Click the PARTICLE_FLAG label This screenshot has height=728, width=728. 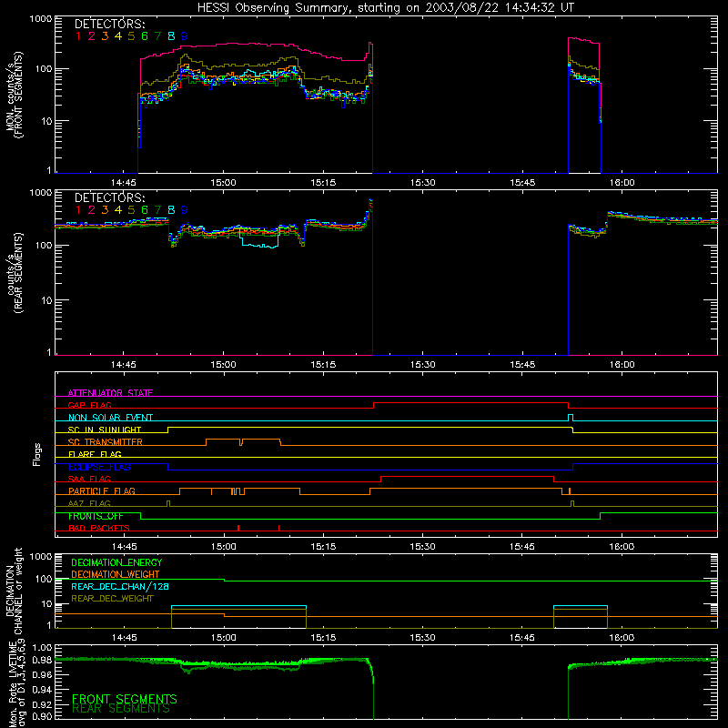click(x=102, y=490)
